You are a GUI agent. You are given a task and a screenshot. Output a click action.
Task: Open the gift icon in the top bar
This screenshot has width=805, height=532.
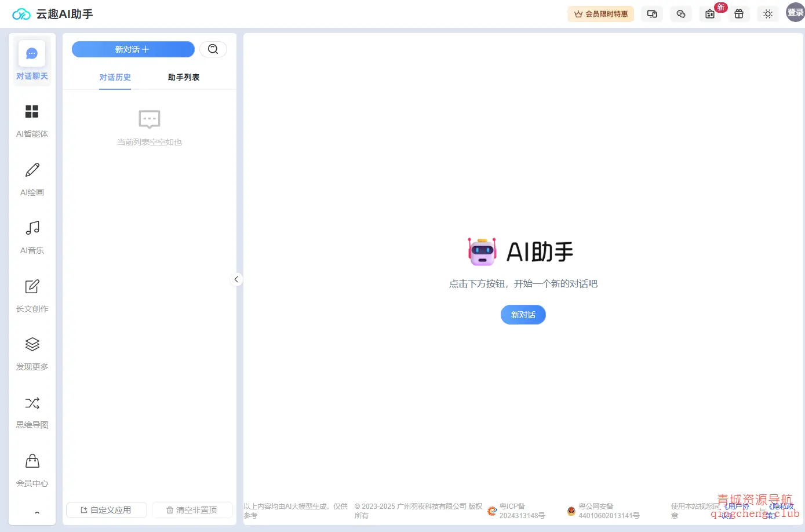(738, 13)
